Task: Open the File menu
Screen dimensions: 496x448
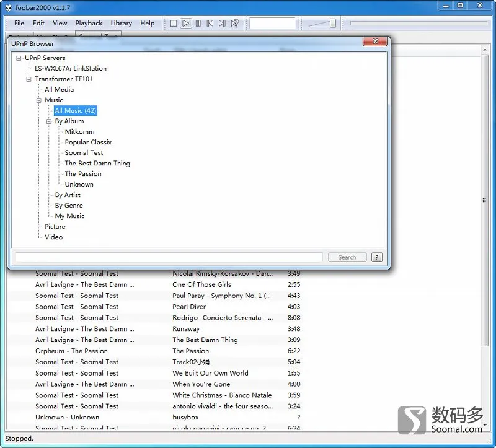Action: [19, 23]
